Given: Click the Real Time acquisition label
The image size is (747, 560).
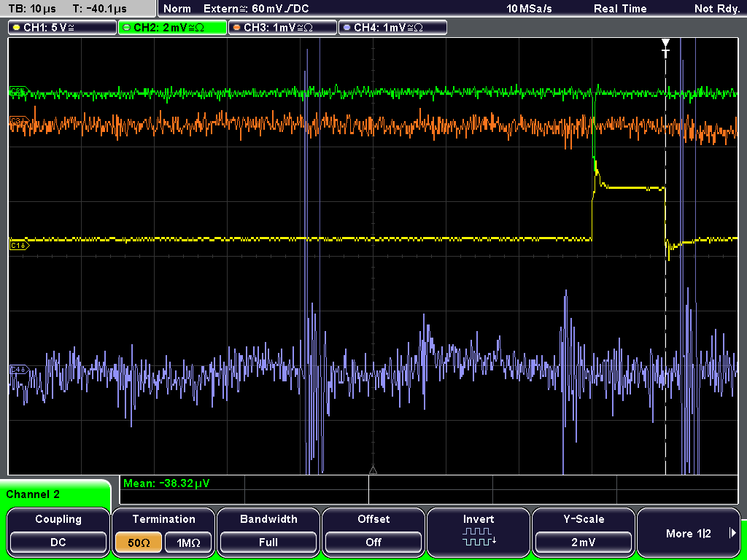Looking at the screenshot, I should pos(620,9).
